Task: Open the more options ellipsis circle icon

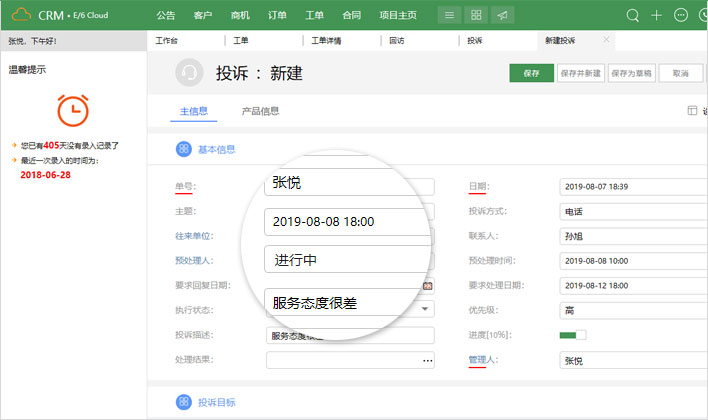Action: coord(682,15)
